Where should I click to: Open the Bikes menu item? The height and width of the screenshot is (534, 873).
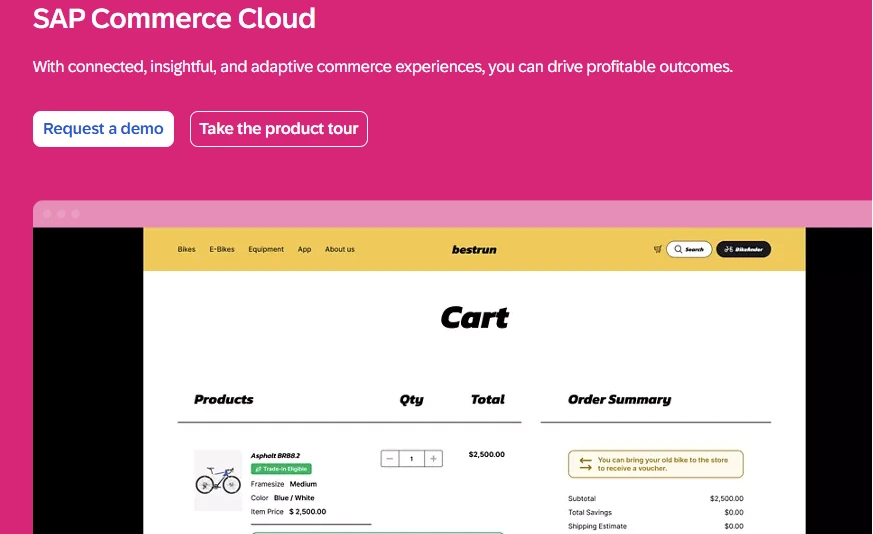pos(187,249)
